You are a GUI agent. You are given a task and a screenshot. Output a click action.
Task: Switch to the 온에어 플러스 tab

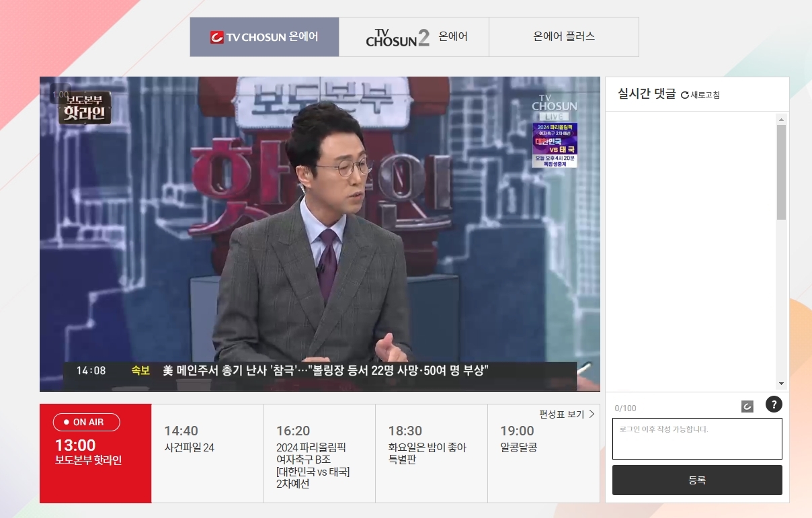[563, 37]
